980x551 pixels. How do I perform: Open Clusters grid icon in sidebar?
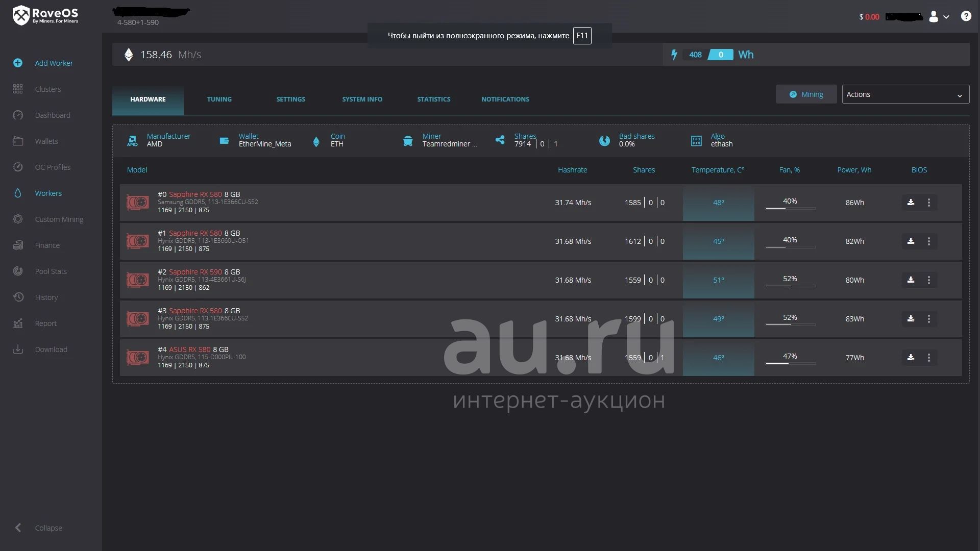click(18, 89)
